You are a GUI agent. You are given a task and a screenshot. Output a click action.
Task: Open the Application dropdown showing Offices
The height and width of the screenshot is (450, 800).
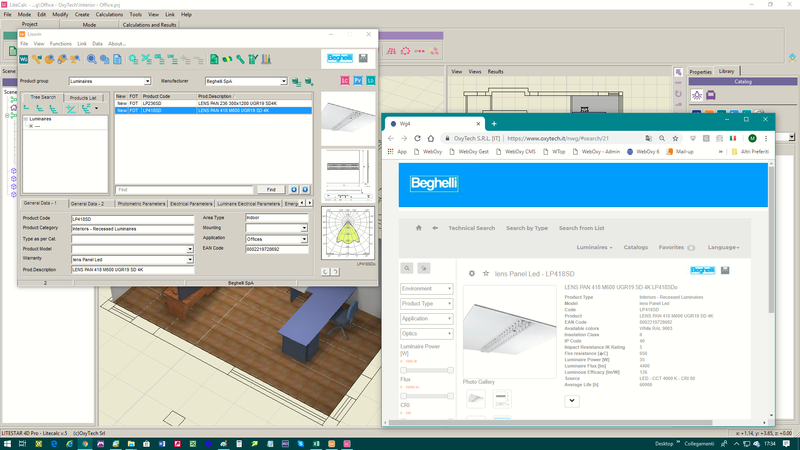click(304, 239)
